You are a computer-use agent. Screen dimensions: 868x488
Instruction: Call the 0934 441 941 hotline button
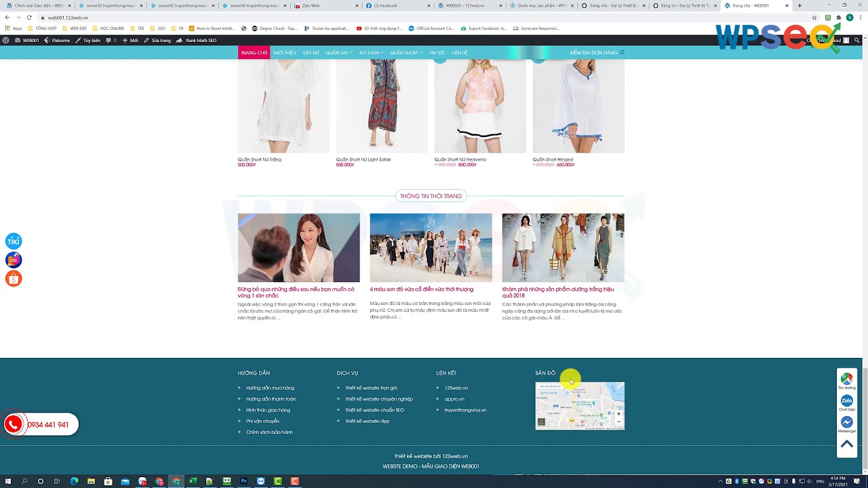[41, 424]
